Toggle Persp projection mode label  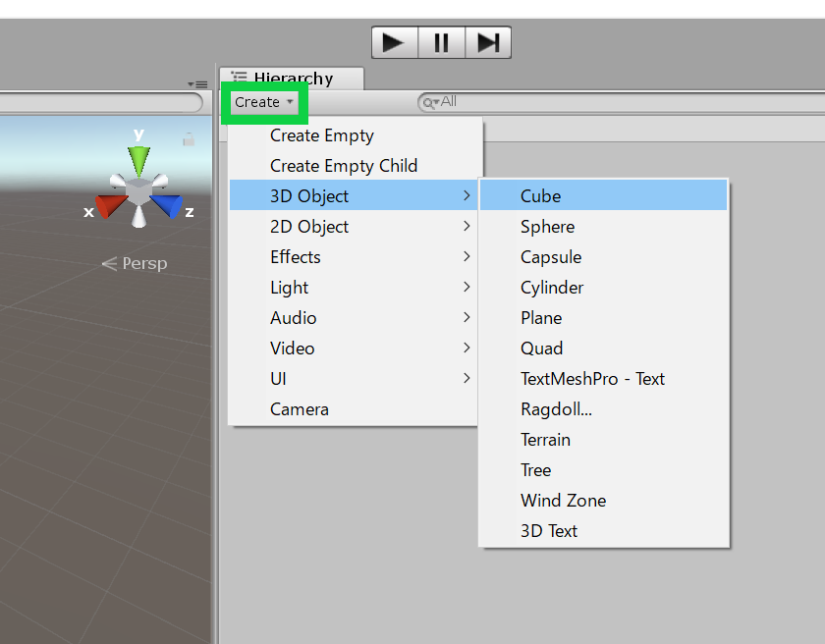pos(136,263)
